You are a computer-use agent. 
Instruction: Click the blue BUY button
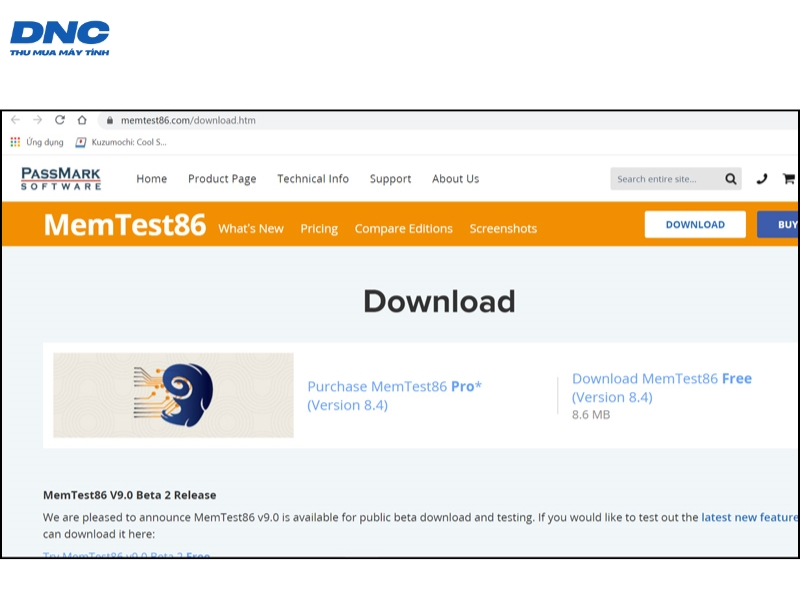tap(778, 224)
